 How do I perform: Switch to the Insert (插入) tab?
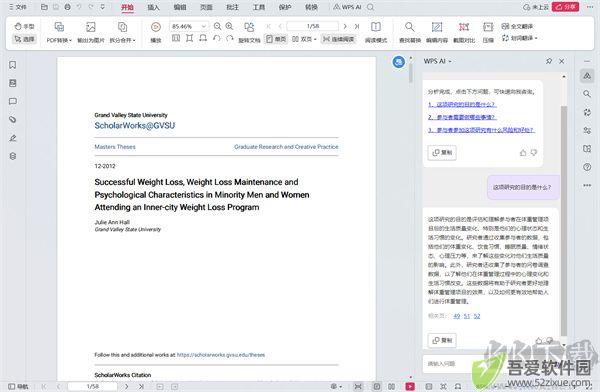coord(153,7)
